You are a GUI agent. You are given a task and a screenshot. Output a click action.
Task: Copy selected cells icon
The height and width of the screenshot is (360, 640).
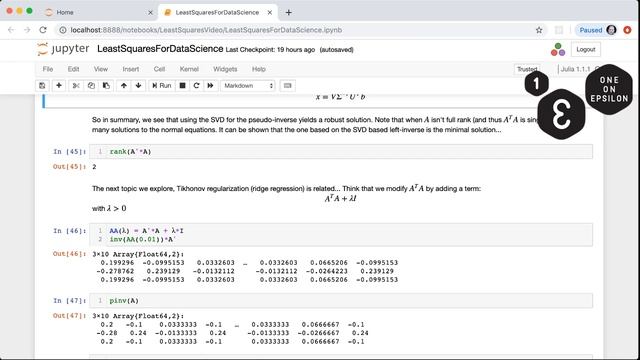(91, 86)
